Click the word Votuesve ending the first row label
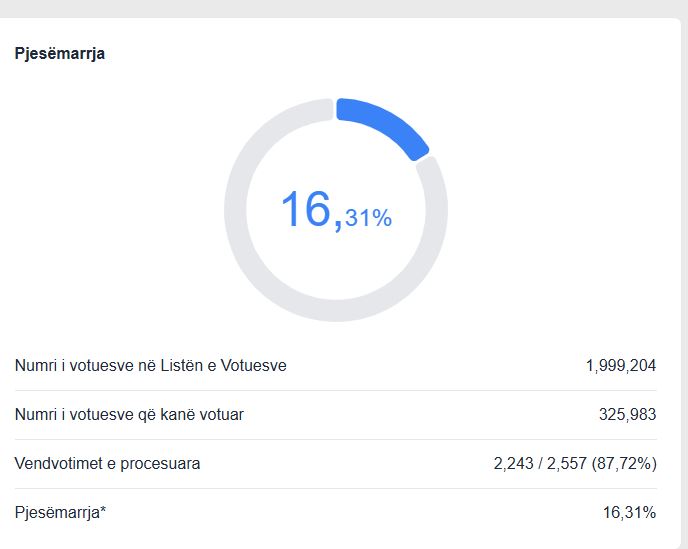688x549 pixels. click(x=255, y=366)
